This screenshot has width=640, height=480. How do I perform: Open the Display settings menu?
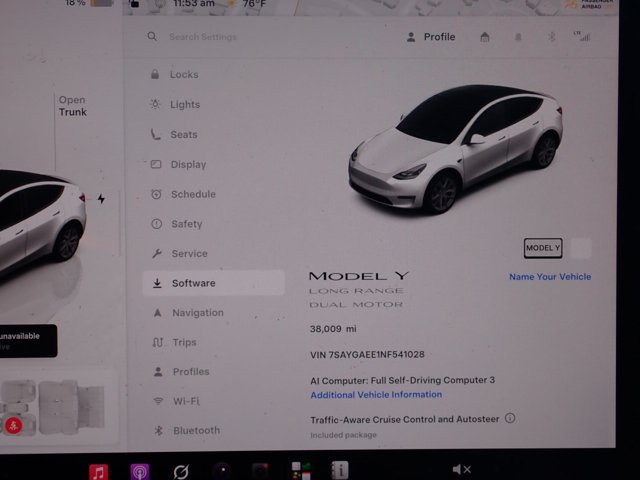coord(179,164)
